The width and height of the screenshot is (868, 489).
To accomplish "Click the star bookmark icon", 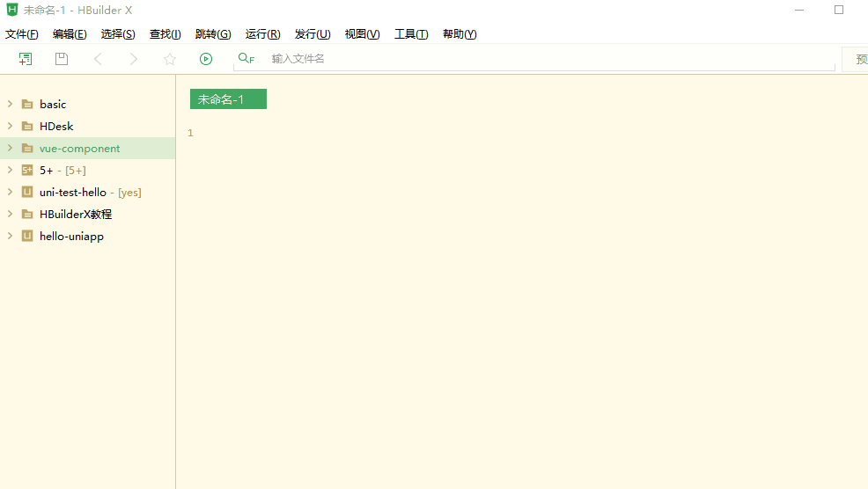I will 170,59.
